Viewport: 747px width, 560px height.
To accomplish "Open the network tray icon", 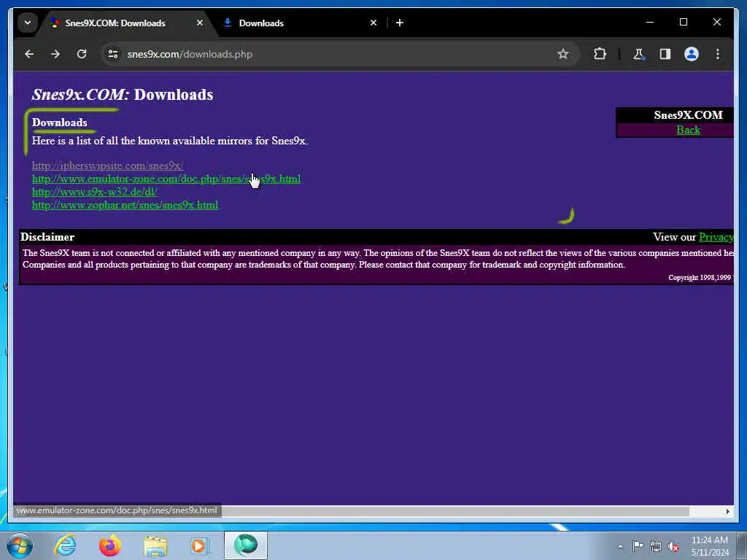I will (656, 546).
